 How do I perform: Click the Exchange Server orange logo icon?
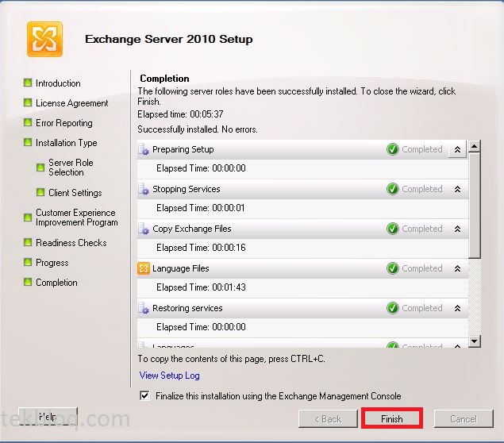[x=45, y=39]
